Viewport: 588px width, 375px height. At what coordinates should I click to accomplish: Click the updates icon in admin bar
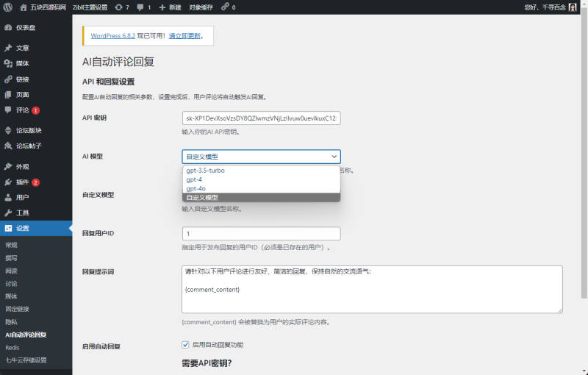point(119,7)
